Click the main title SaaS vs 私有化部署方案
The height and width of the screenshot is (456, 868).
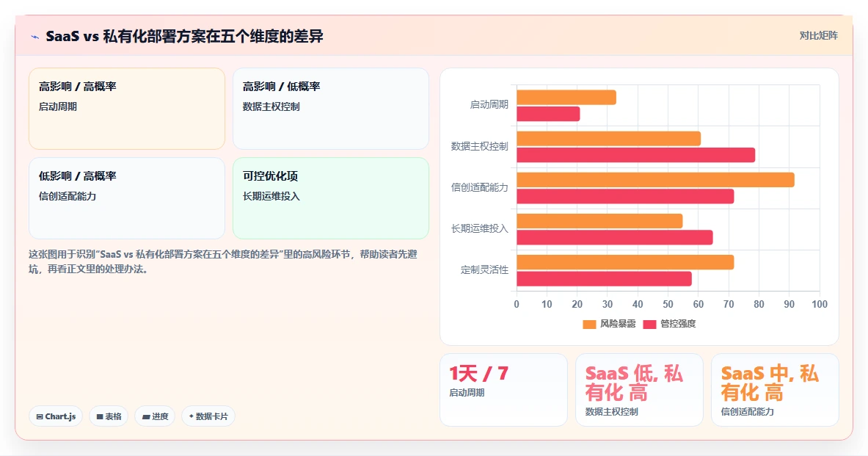(184, 37)
